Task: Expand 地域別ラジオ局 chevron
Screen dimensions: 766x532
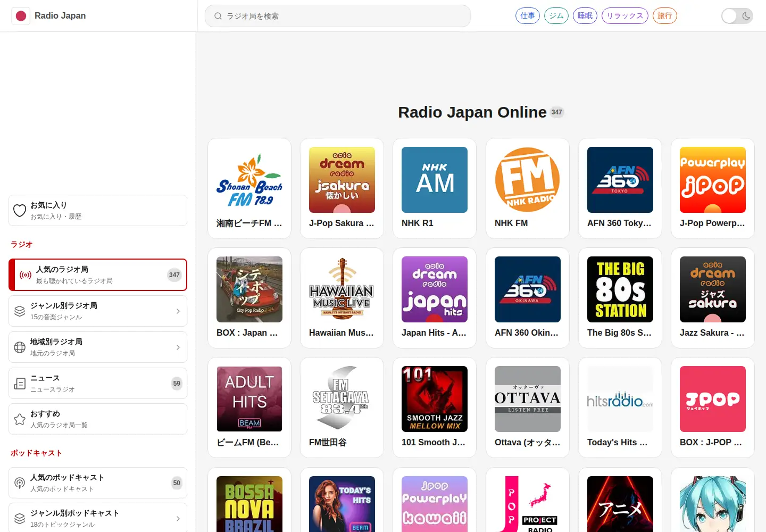Action: point(178,347)
